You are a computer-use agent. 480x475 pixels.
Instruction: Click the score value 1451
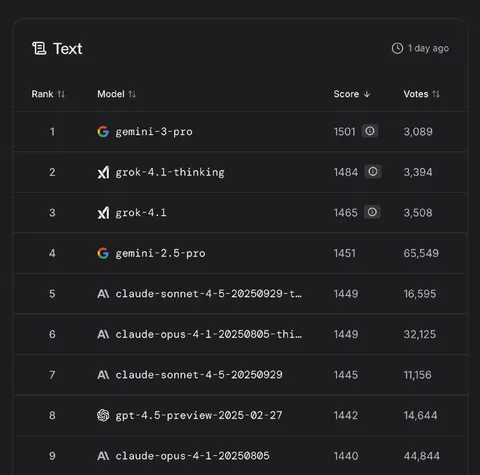click(x=345, y=253)
